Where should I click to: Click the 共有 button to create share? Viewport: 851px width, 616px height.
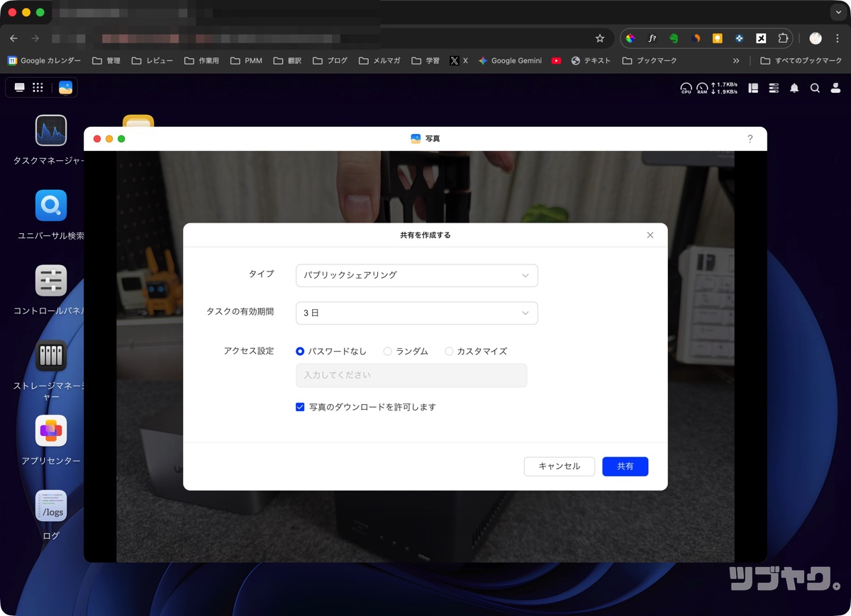coord(625,466)
